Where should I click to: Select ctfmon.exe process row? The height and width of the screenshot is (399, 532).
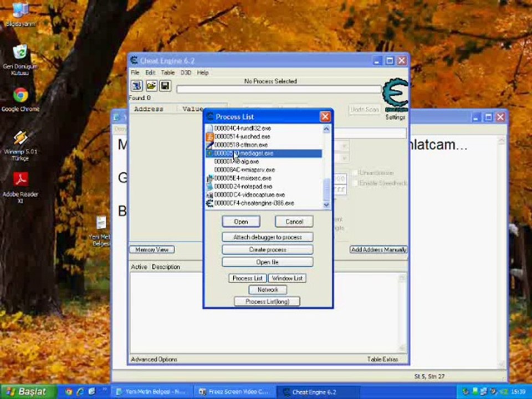pos(263,145)
